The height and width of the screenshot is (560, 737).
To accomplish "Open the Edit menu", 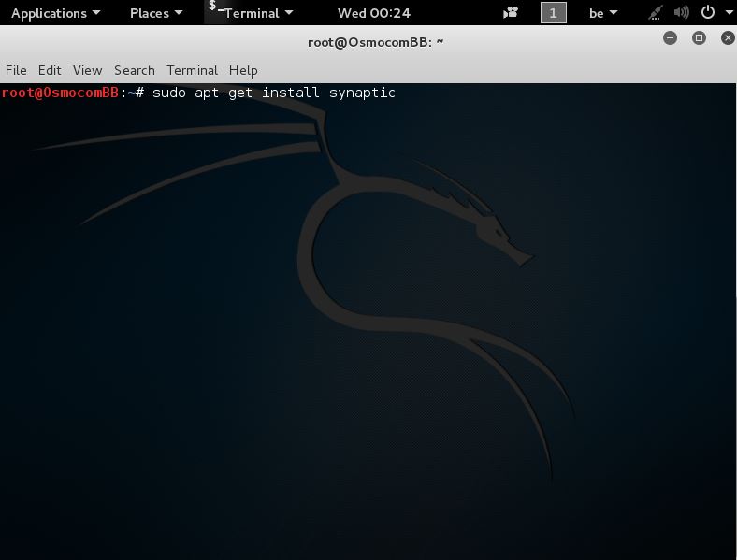I will [x=50, y=70].
